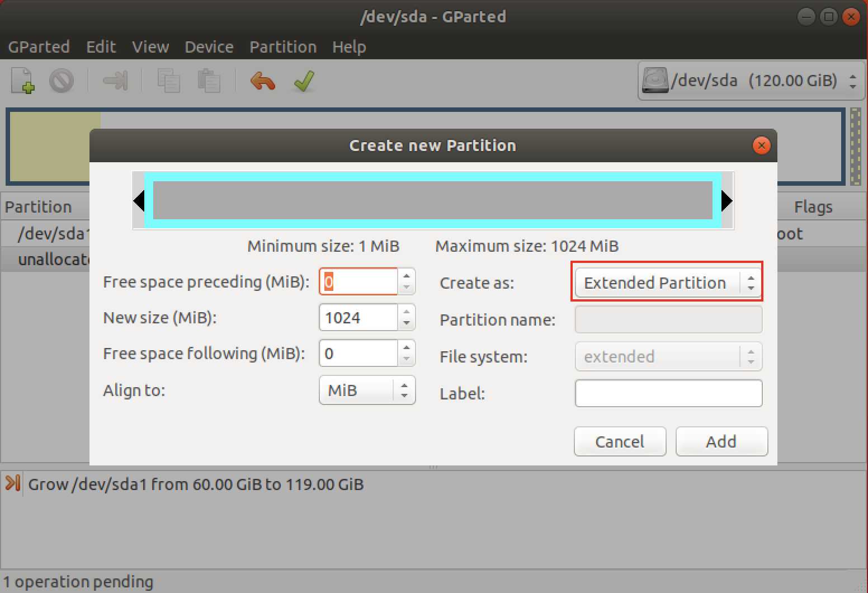
Task: Open the Align to MiB dropdown
Action: point(367,390)
